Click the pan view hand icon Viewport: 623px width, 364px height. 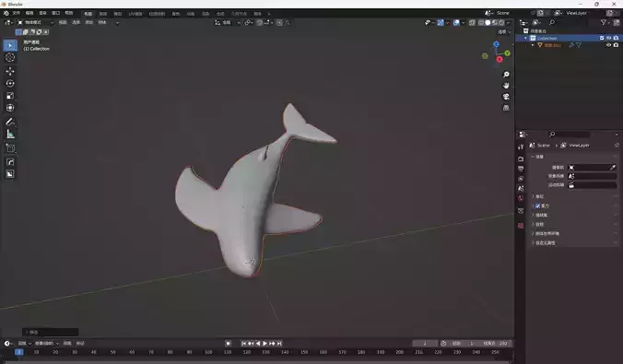tap(506, 86)
